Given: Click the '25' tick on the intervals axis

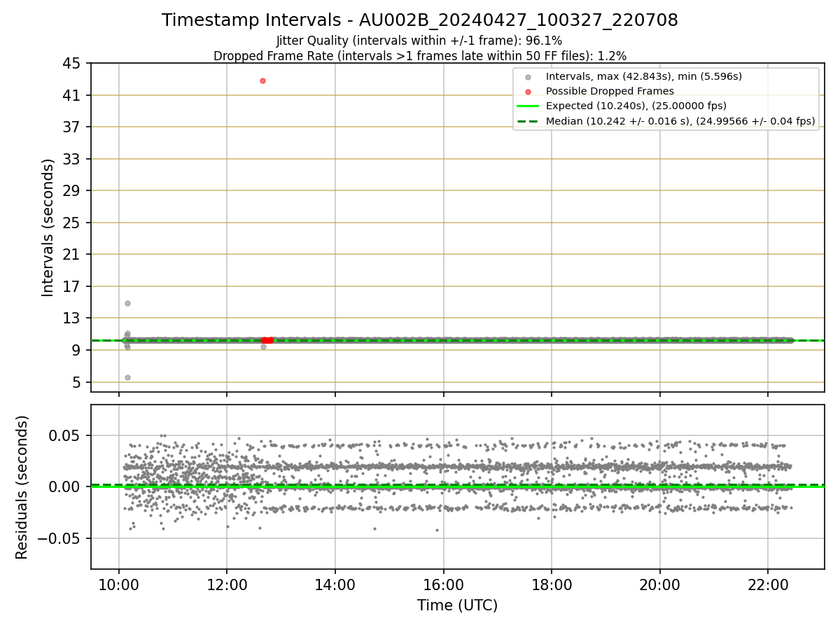Looking at the screenshot, I should tap(73, 223).
